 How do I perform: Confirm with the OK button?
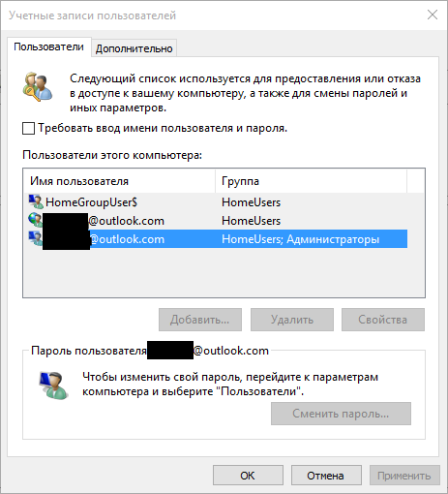[248, 476]
